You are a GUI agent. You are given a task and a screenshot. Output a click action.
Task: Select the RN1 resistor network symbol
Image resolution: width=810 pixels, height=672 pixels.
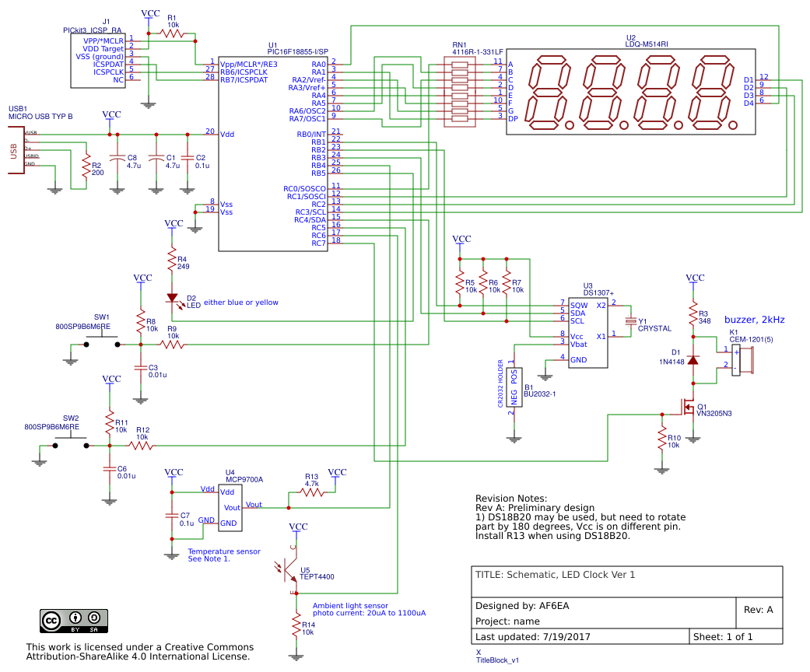coord(460,93)
